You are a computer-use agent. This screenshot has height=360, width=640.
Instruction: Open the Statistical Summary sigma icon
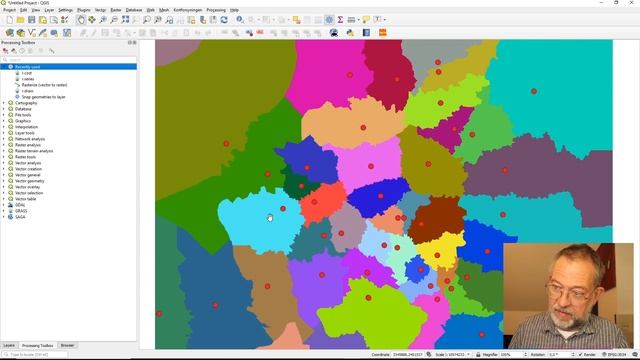[x=340, y=20]
